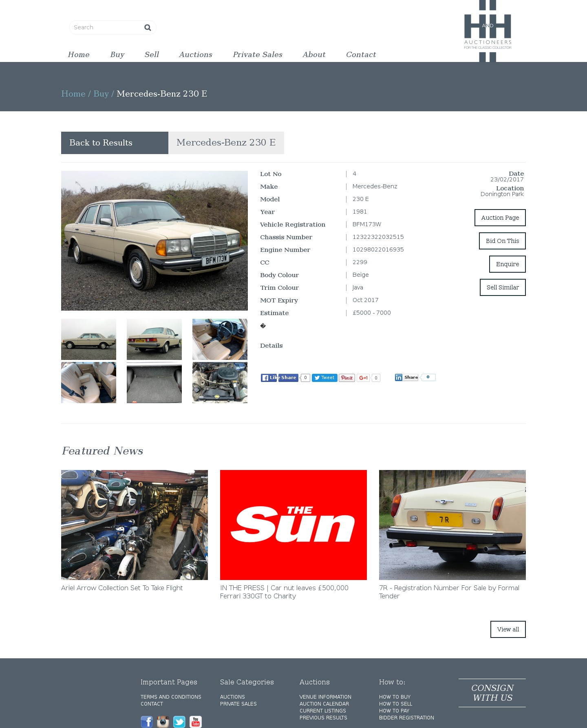This screenshot has height=728, width=587.
Task: Select the rear view car thumbnail
Action: [x=154, y=339]
